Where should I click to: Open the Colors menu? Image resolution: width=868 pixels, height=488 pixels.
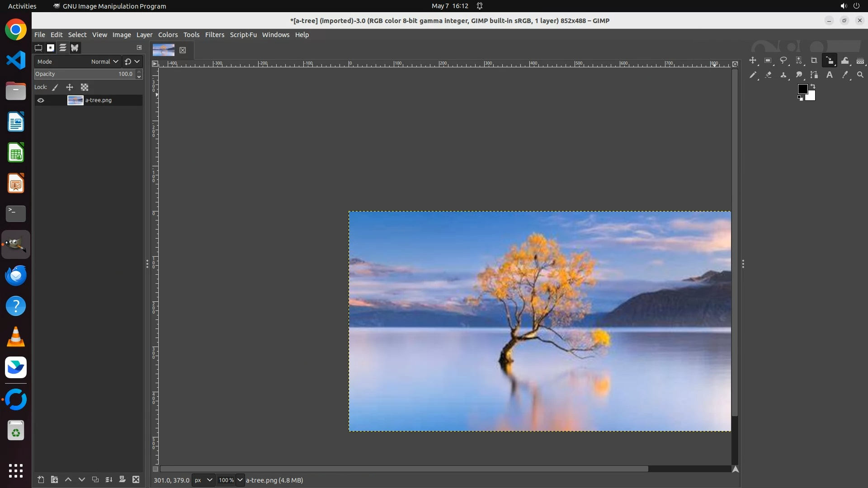coord(168,35)
